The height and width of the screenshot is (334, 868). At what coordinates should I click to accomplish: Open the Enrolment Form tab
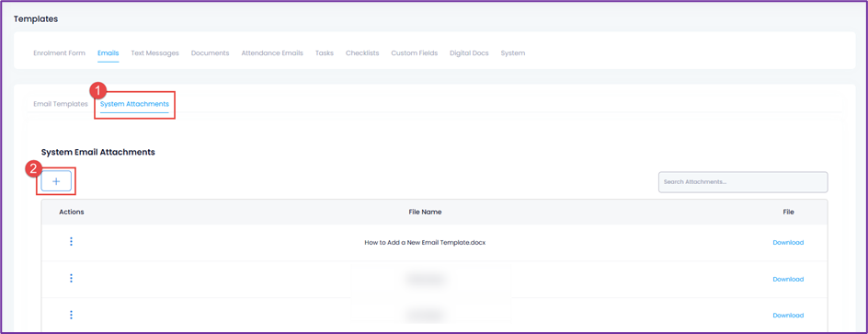point(59,53)
